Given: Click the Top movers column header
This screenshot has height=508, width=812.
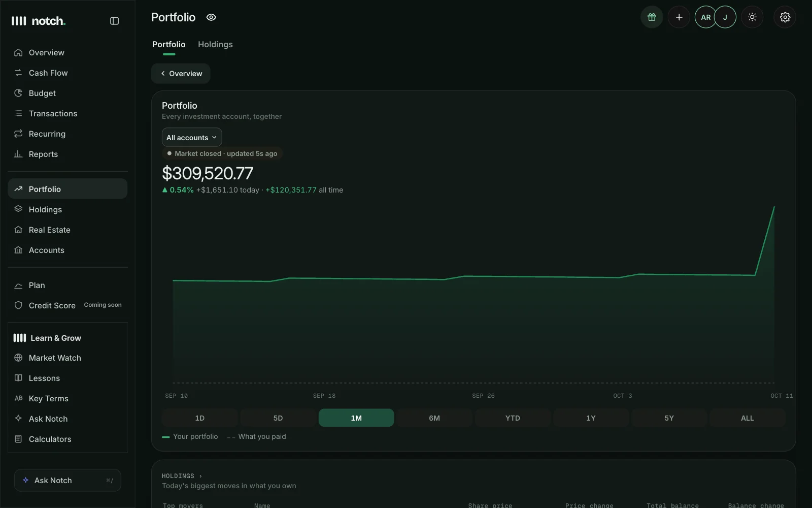Looking at the screenshot, I should [183, 505].
